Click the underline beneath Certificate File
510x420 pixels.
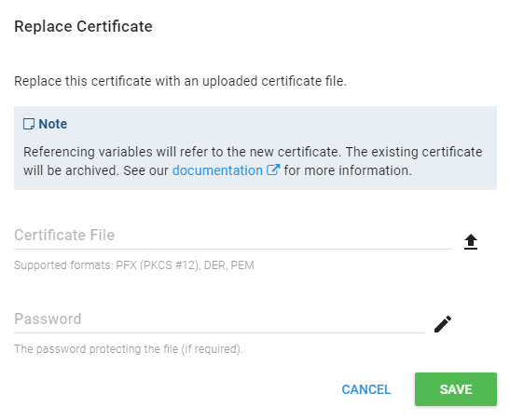[233, 250]
